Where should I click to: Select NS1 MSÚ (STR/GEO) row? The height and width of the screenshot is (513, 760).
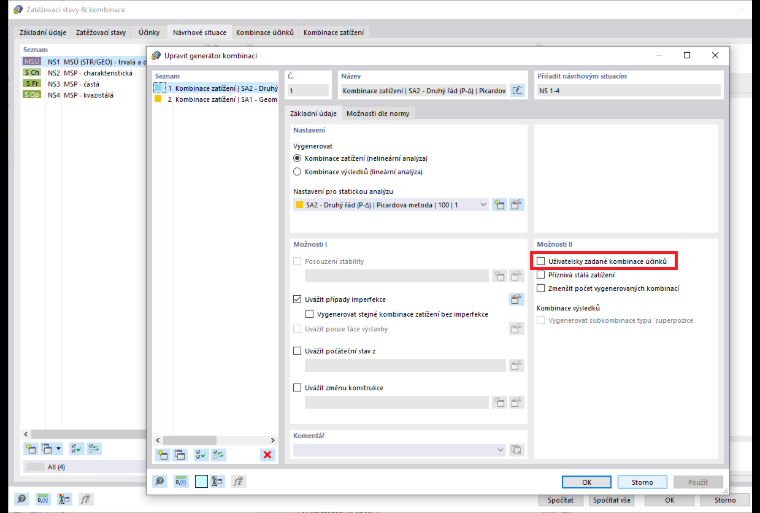click(x=84, y=62)
